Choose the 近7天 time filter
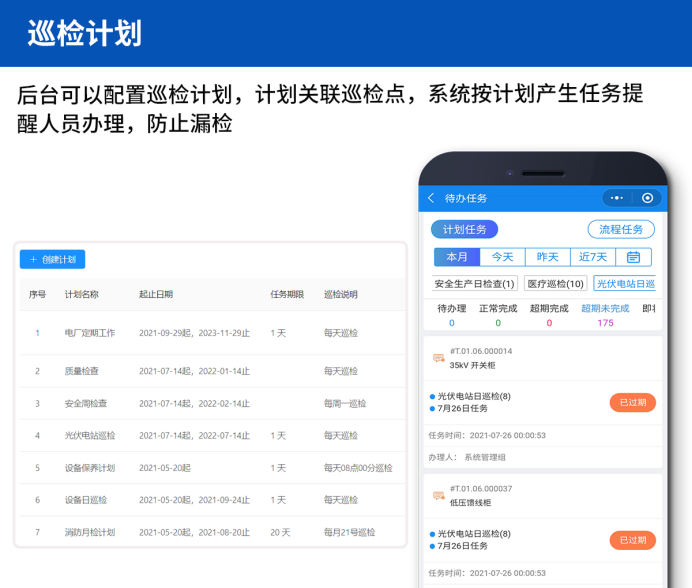Image resolution: width=692 pixels, height=588 pixels. 592,257
